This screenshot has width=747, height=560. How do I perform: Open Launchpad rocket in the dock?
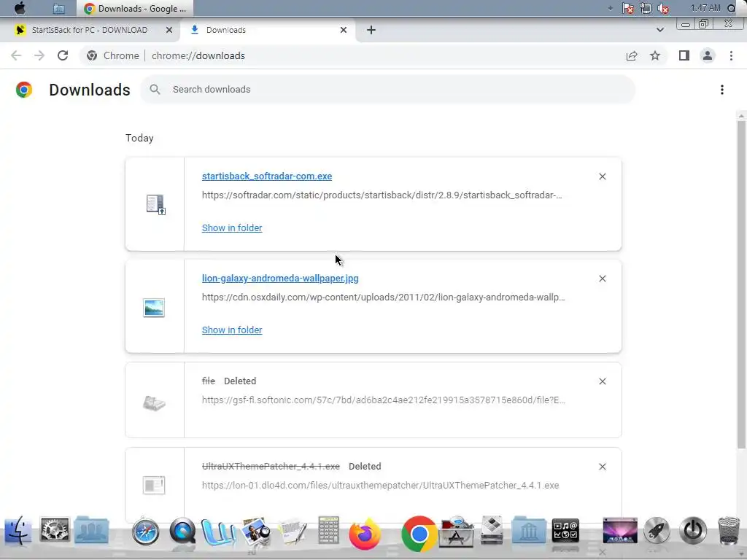tap(657, 531)
